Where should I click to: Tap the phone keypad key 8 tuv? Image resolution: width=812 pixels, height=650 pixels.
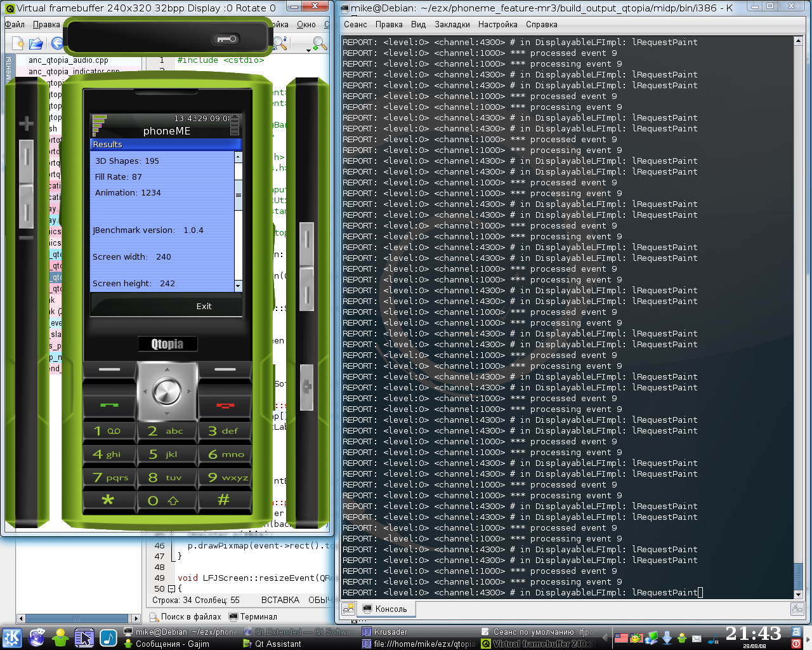(x=167, y=477)
